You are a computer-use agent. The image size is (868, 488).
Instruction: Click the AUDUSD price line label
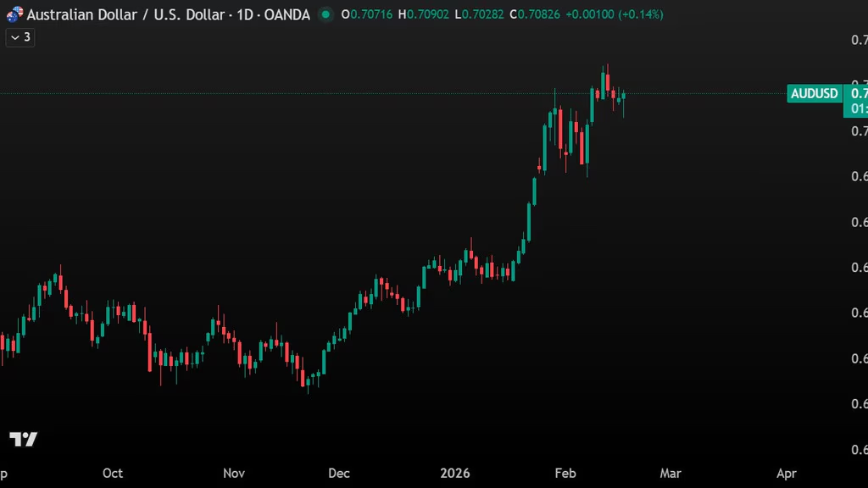pyautogui.click(x=814, y=94)
